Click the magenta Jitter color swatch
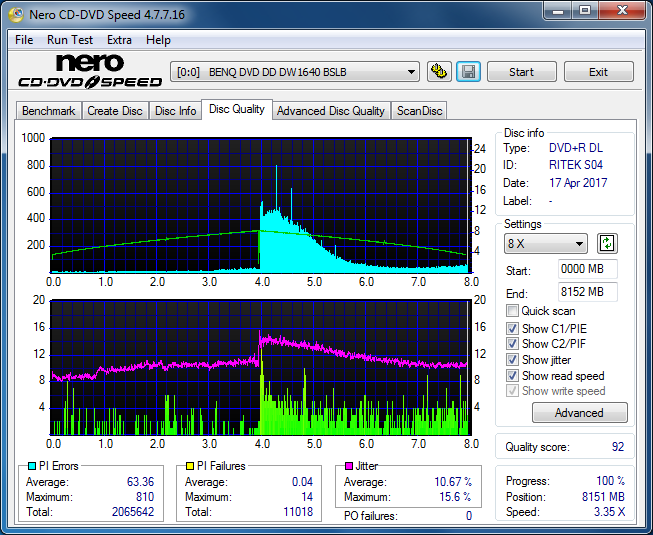653x535 pixels. point(349,466)
